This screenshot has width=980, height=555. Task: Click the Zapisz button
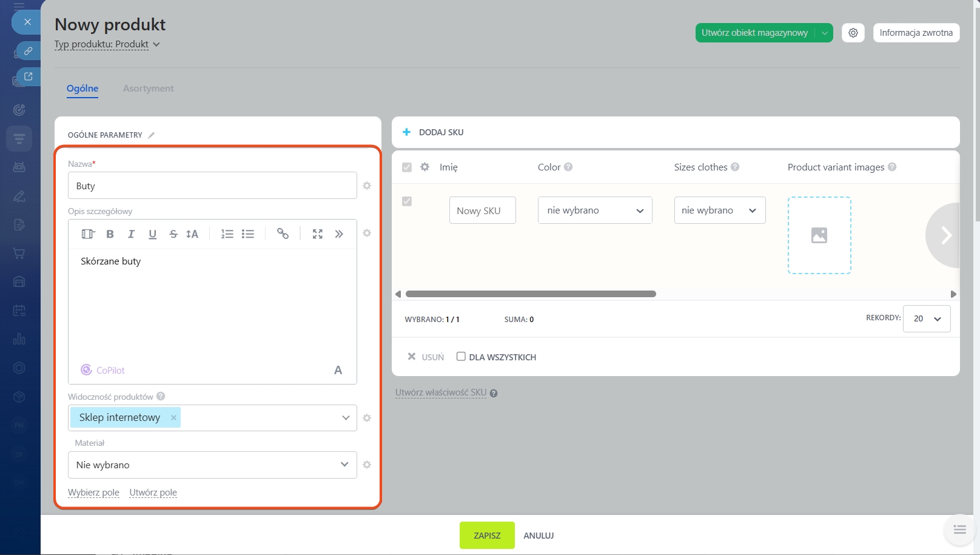[487, 536]
